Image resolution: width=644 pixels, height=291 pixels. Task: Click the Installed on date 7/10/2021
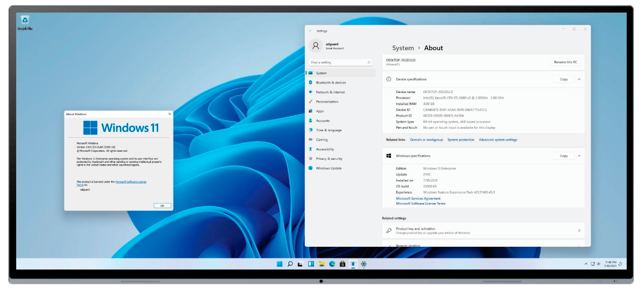tap(431, 180)
